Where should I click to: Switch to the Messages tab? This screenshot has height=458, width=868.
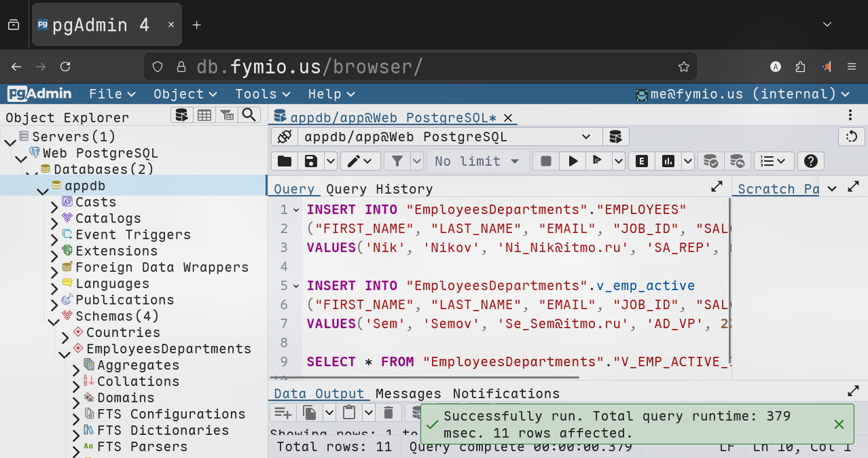tap(408, 393)
